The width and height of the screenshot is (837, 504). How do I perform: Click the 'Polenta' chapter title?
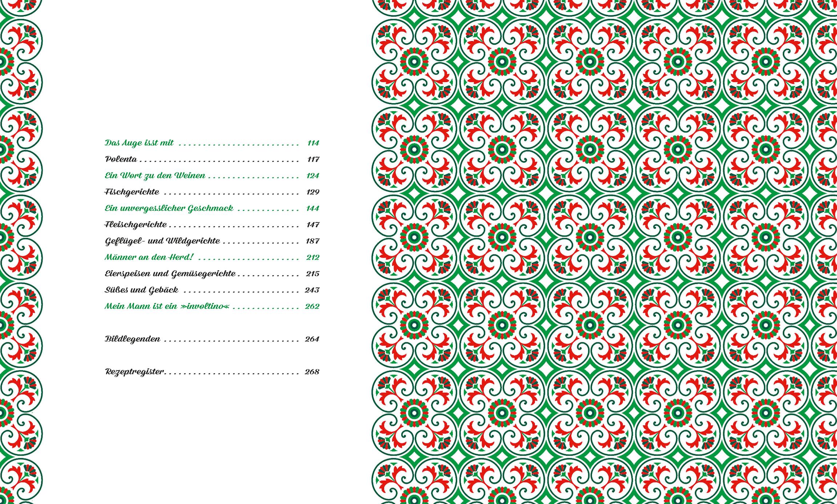[x=121, y=159]
